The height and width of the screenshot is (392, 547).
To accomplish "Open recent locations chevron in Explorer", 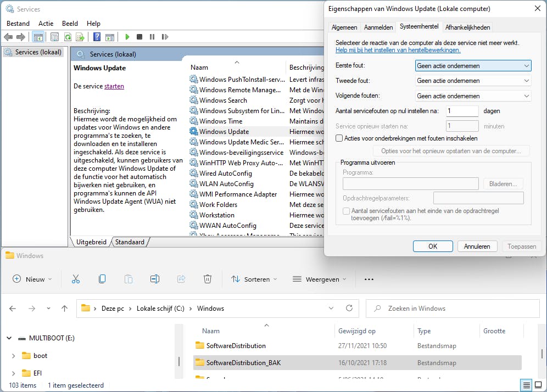I will [48, 309].
